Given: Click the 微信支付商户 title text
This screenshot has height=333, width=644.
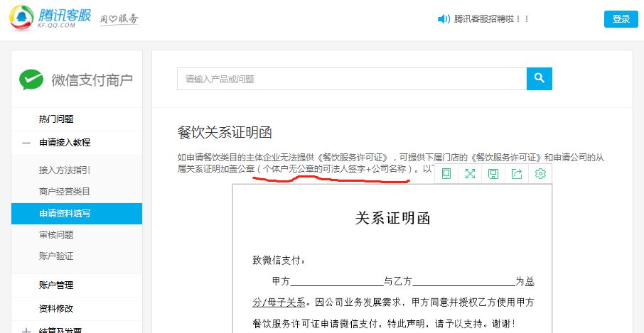Looking at the screenshot, I should click(92, 80).
